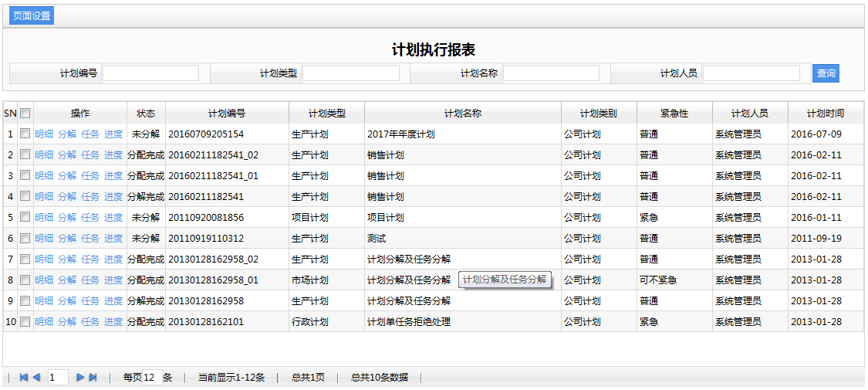Image resolution: width=868 pixels, height=390 pixels.
Task: Click the page number box in pagination
Action: tap(57, 378)
